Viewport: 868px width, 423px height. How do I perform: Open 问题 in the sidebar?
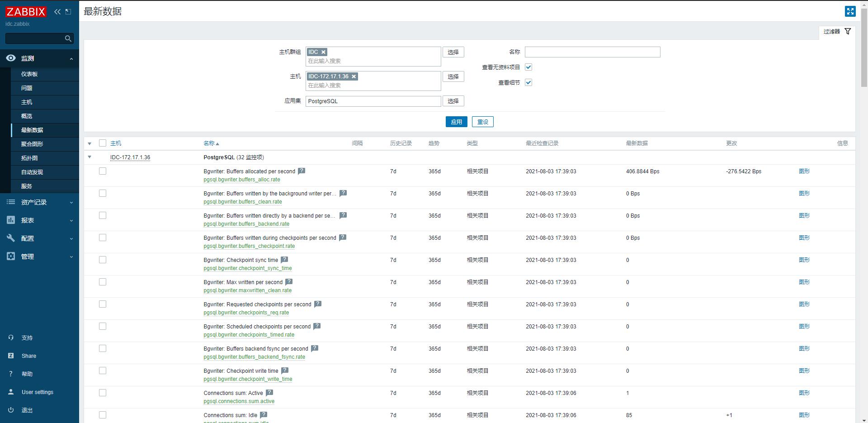(x=27, y=88)
